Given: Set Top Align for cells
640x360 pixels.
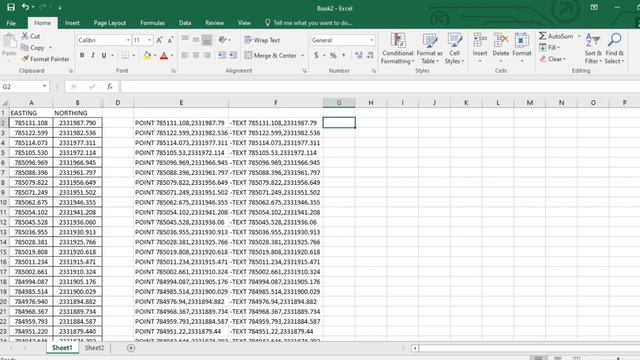Looking at the screenshot, I should point(185,40).
